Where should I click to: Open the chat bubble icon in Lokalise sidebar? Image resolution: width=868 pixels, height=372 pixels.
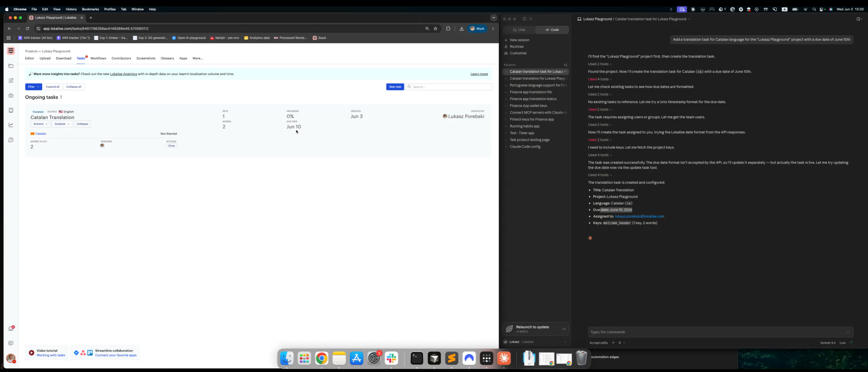click(11, 343)
